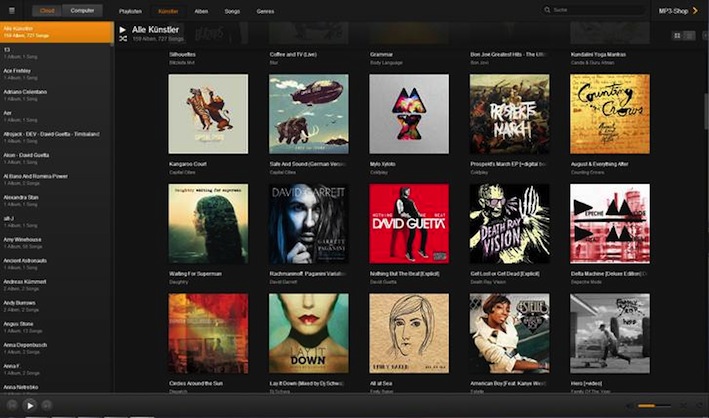Switch to list view icon

coord(689,35)
